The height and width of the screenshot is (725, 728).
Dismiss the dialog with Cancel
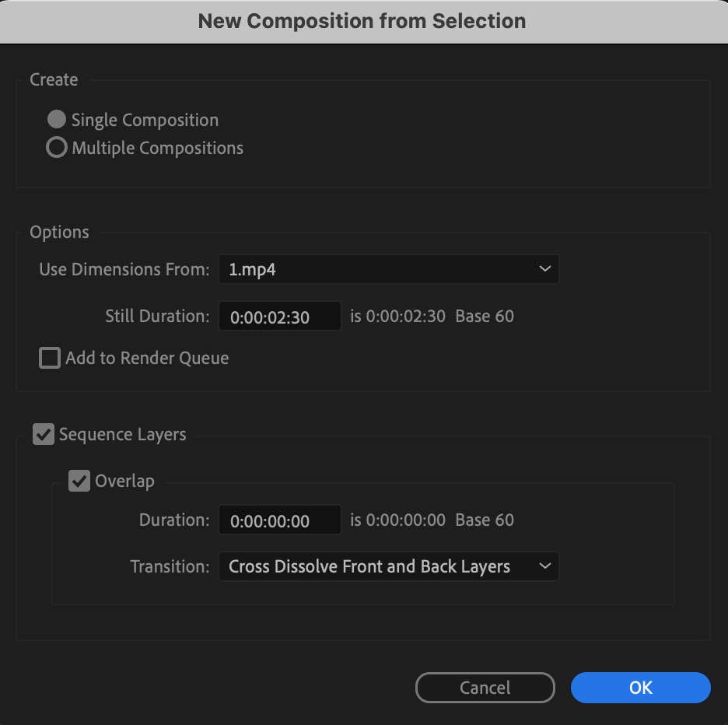coord(485,688)
